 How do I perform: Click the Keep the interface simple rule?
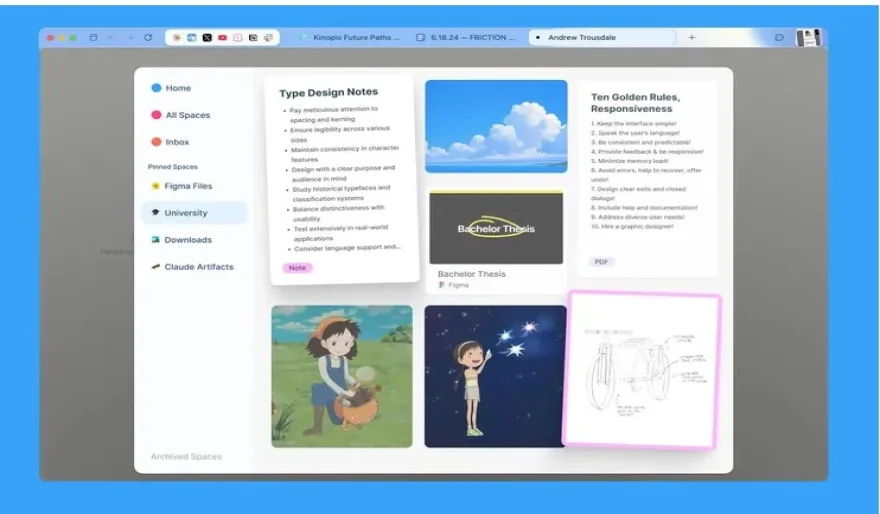pos(633,123)
